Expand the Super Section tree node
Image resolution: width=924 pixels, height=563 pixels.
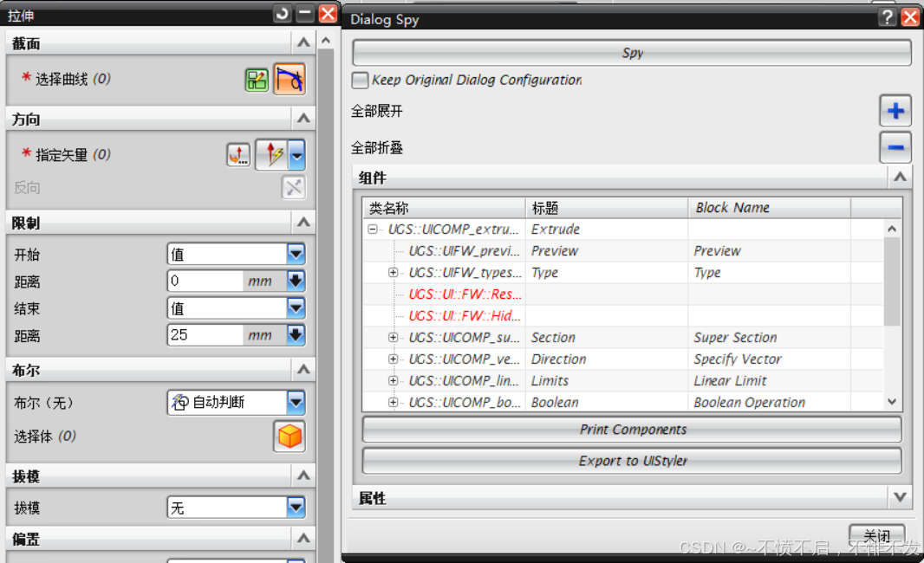(394, 337)
